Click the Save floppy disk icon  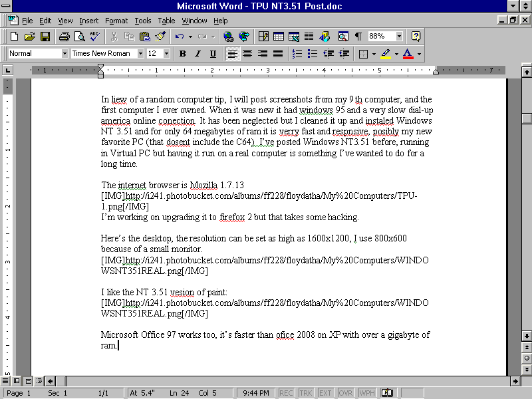coord(45,37)
